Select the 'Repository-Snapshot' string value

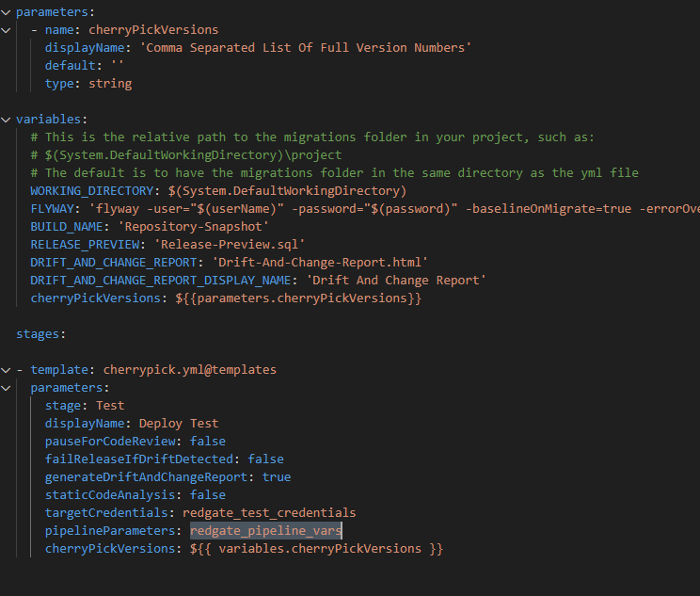tap(193, 227)
